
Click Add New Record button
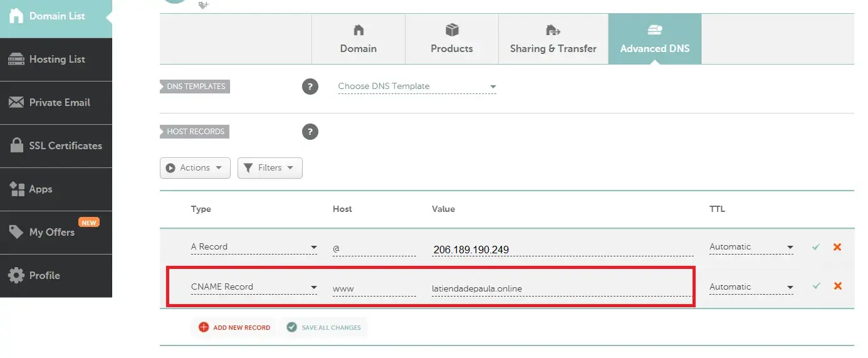(234, 327)
